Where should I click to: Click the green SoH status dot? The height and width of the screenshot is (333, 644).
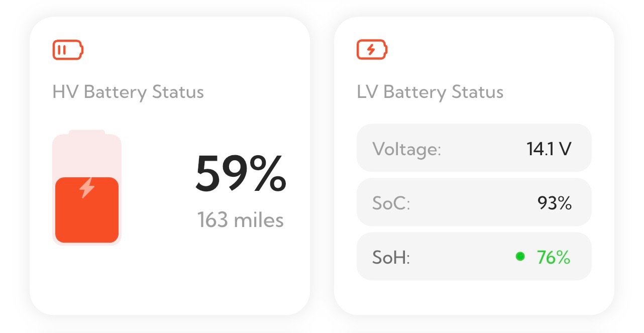520,257
